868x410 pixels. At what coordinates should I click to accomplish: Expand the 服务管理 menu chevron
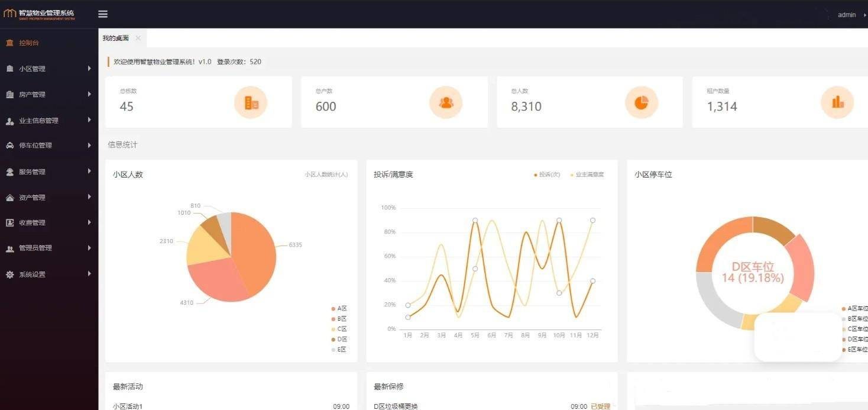(89, 172)
